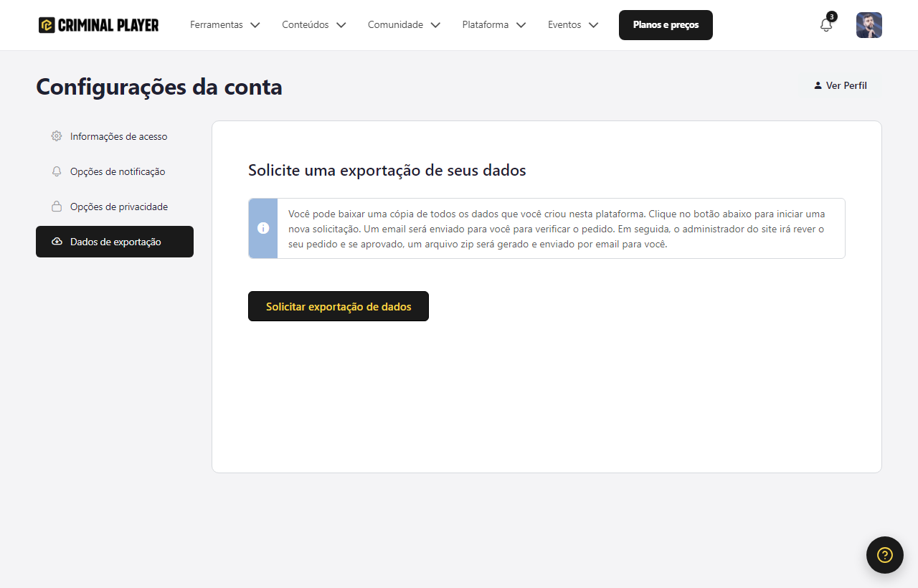The width and height of the screenshot is (918, 588).
Task: Open the user avatar menu
Action: (869, 25)
